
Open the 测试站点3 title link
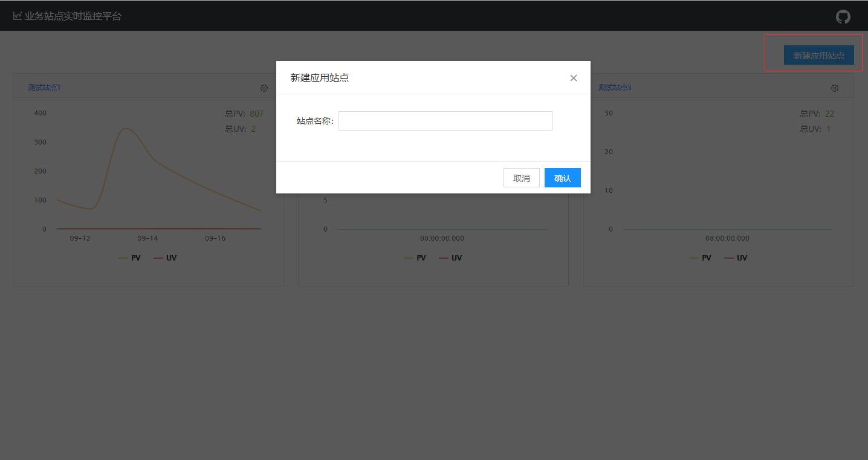coord(615,88)
